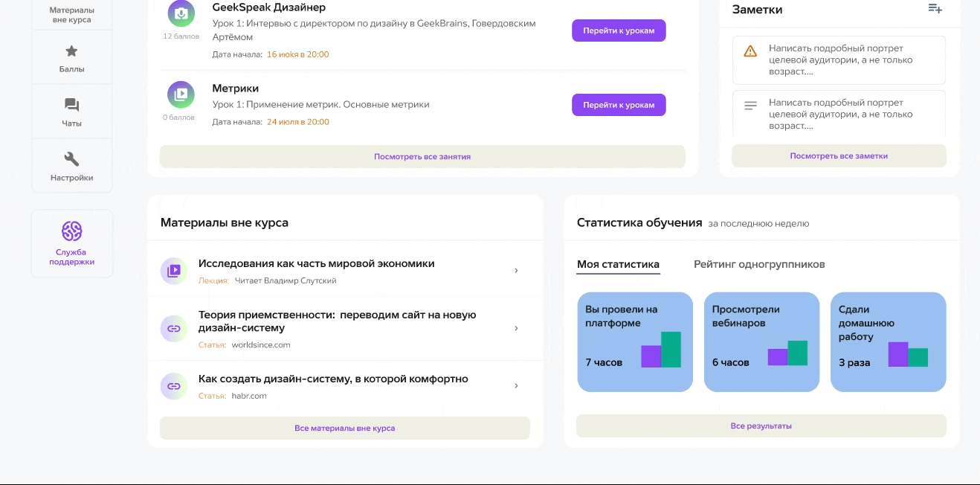The image size is (980, 485).
Task: Click Перейти к урокам for Метрики
Action: pos(619,104)
